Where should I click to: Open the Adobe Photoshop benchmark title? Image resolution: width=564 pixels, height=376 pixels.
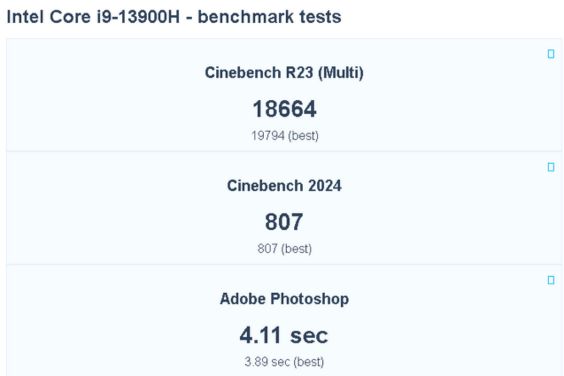(x=284, y=299)
